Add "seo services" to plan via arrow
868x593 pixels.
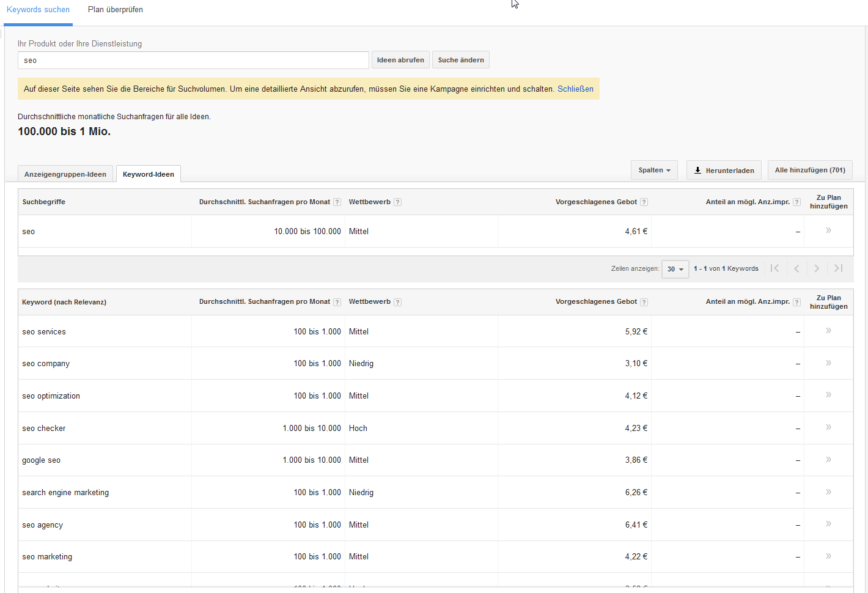pos(828,330)
